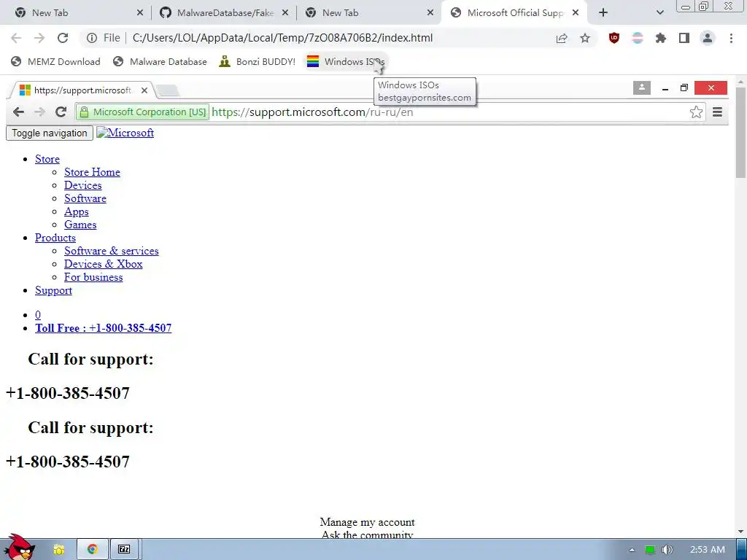The height and width of the screenshot is (560, 747).
Task: Click the fake page's forward arrow
Action: pyautogui.click(x=39, y=112)
